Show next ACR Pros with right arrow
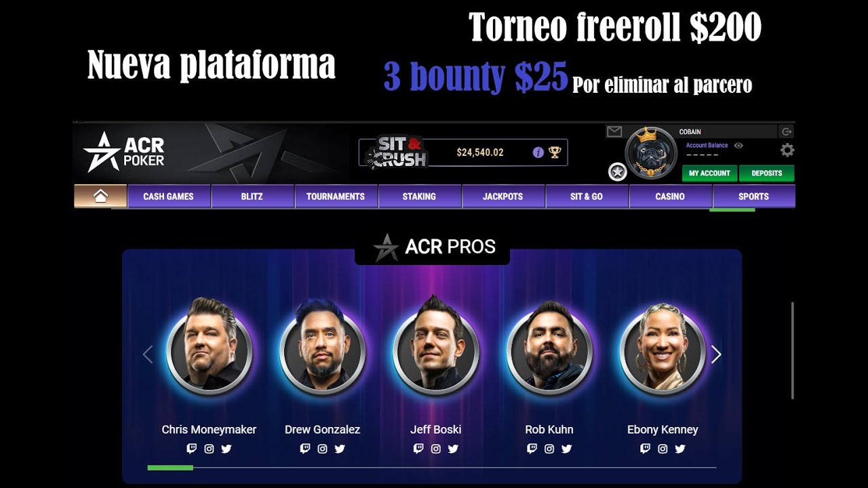Viewport: 868px width, 488px height. (715, 354)
